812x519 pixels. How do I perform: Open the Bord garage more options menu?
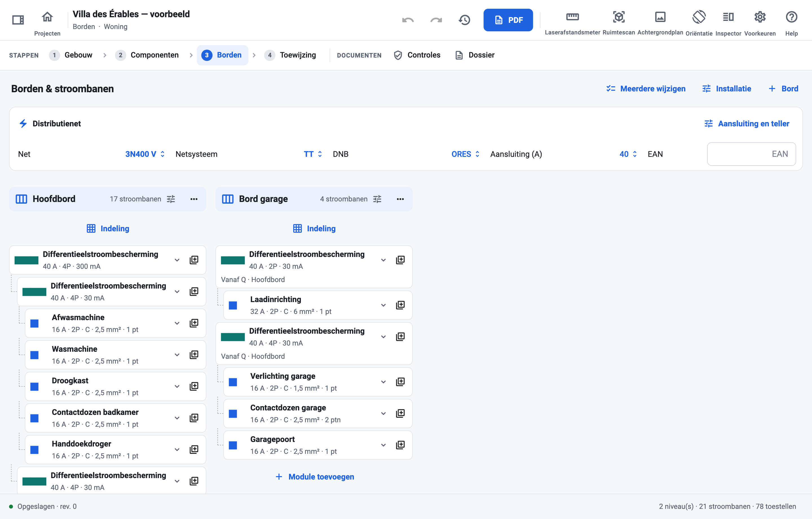pyautogui.click(x=400, y=199)
